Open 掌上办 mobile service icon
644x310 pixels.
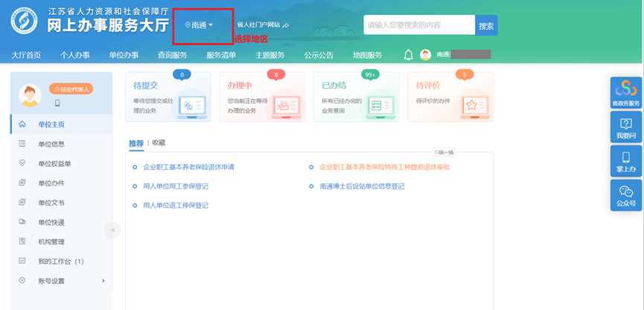(625, 161)
